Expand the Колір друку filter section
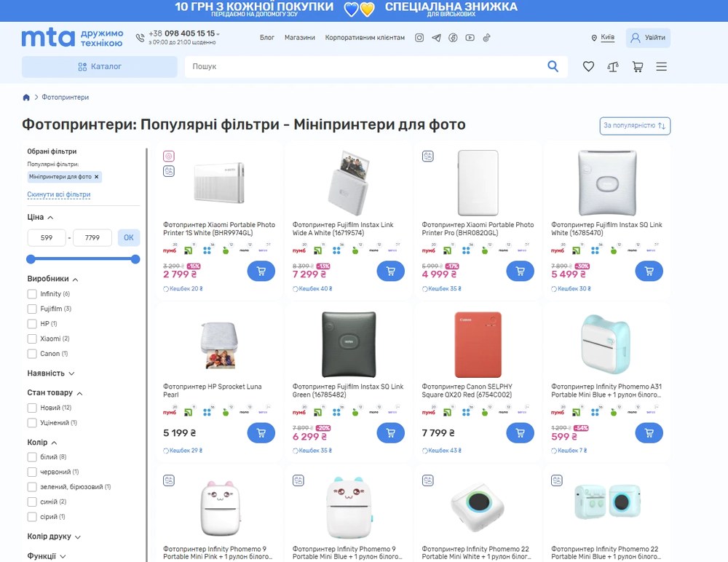The width and height of the screenshot is (728, 562). (x=54, y=537)
